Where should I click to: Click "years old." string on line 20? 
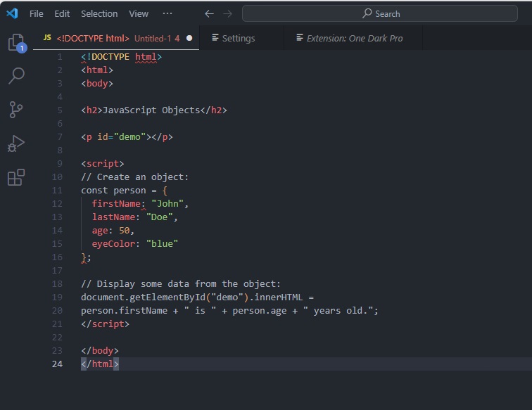[338, 311]
